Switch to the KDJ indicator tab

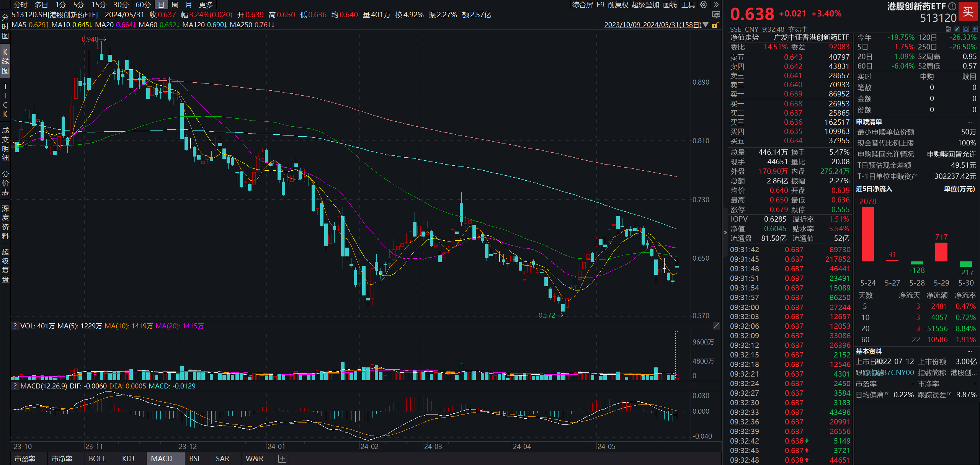click(128, 458)
